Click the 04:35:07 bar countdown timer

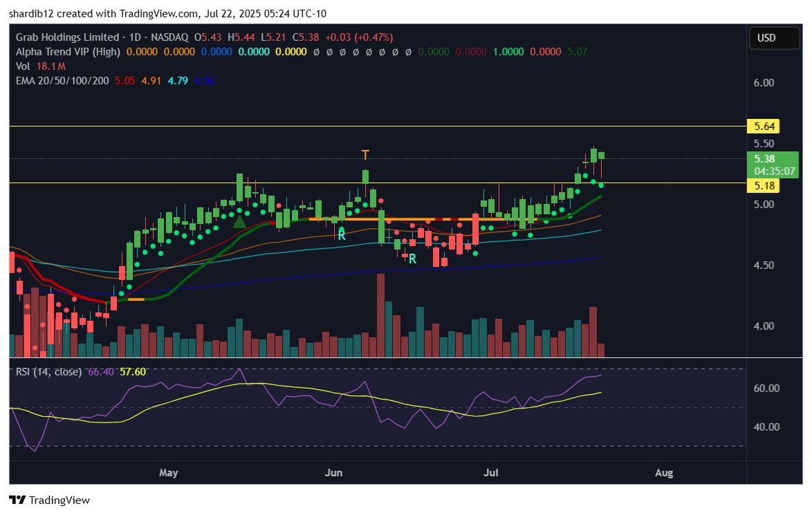pos(774,171)
